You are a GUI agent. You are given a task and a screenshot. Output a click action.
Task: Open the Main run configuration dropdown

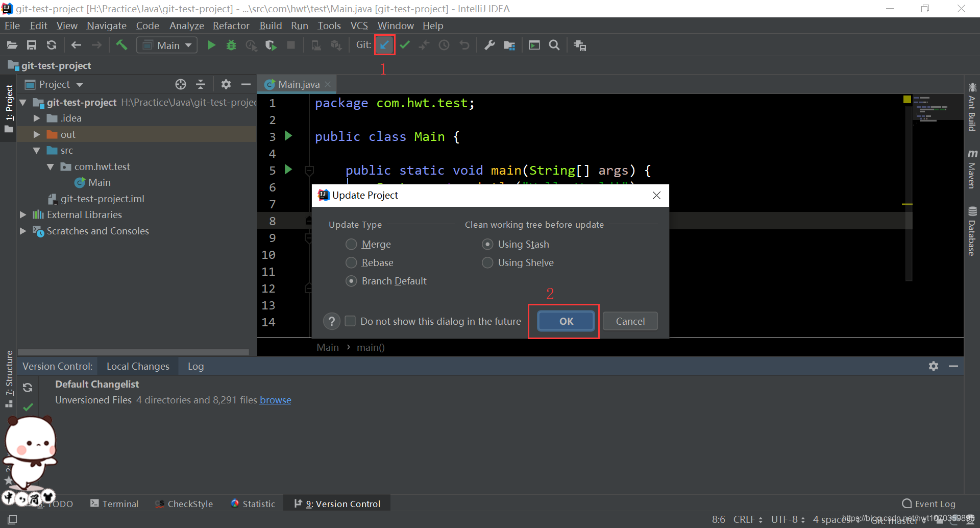[167, 45]
